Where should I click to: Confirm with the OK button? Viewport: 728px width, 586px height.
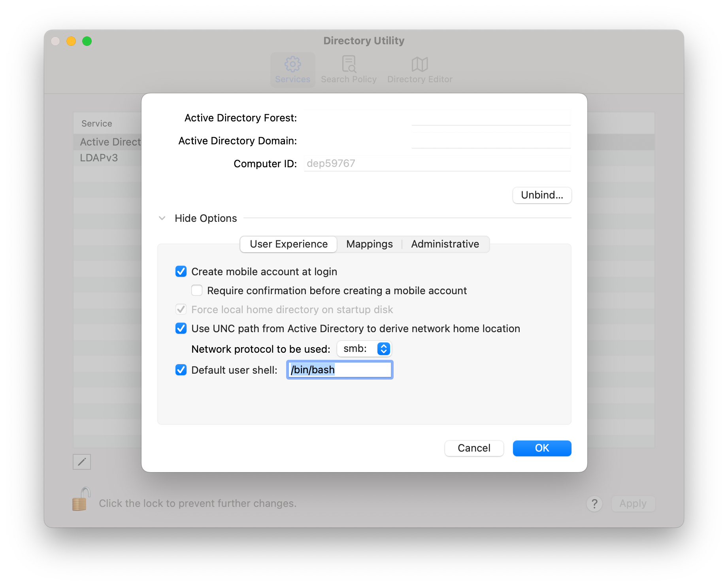542,448
